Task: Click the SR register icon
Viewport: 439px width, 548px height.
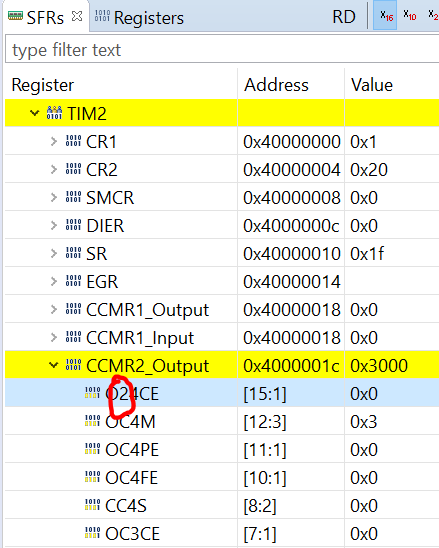Action: point(73,252)
